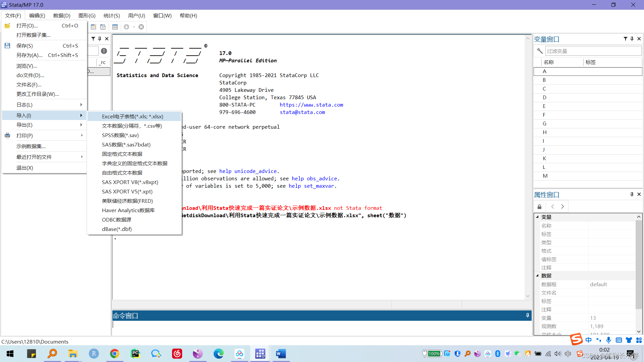The image size is (644, 362).
Task: Open the Windows Start button
Action: click(x=10, y=354)
